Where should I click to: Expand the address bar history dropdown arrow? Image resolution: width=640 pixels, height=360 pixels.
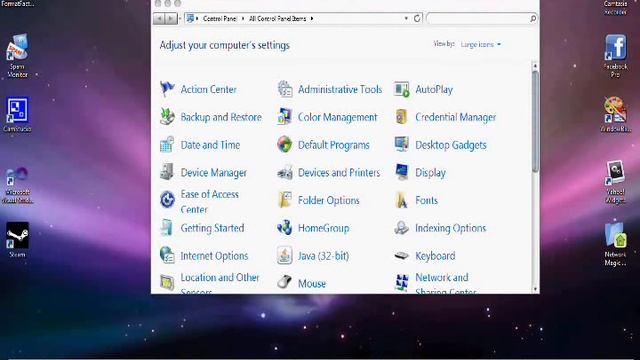406,18
